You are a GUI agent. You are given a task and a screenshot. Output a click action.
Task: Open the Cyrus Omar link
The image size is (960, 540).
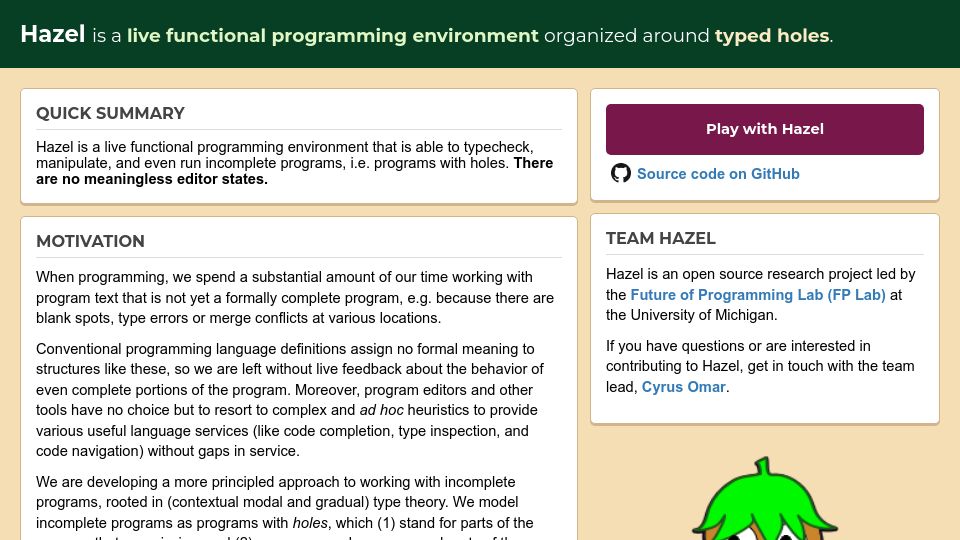pos(683,387)
